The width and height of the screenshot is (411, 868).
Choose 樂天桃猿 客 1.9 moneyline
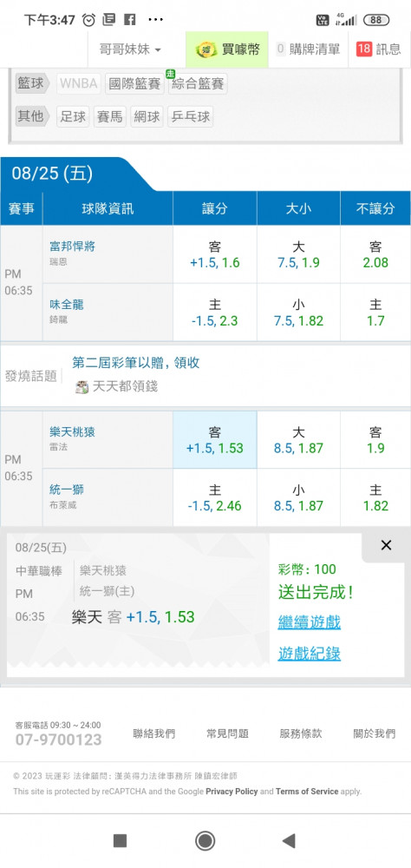point(375,440)
